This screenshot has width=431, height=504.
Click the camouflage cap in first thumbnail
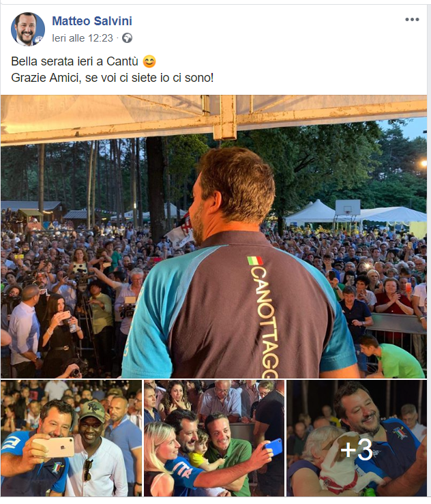92,411
